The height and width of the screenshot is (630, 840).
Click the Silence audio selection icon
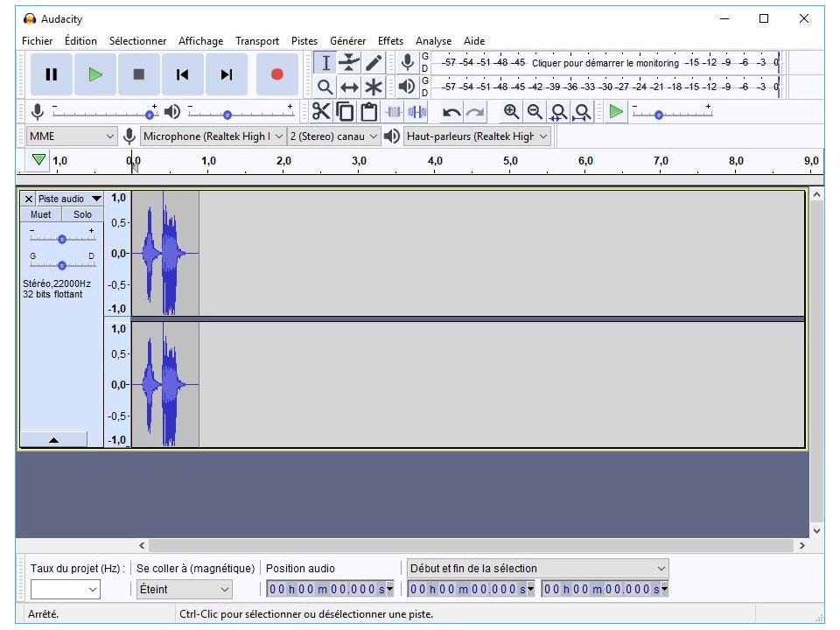click(x=417, y=111)
